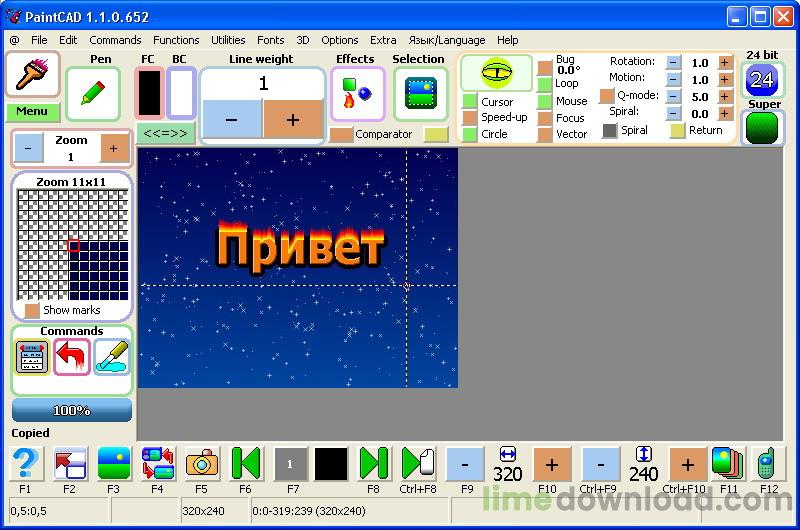800x530 pixels.
Task: Decrease the Rotation value
Action: [673, 63]
